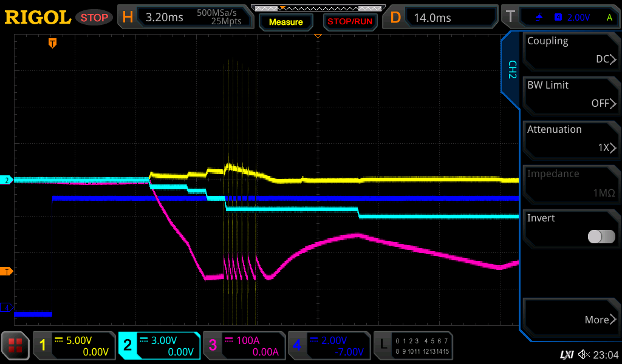The image size is (622, 364).
Task: Click the orange D delay icon
Action: 395,17
